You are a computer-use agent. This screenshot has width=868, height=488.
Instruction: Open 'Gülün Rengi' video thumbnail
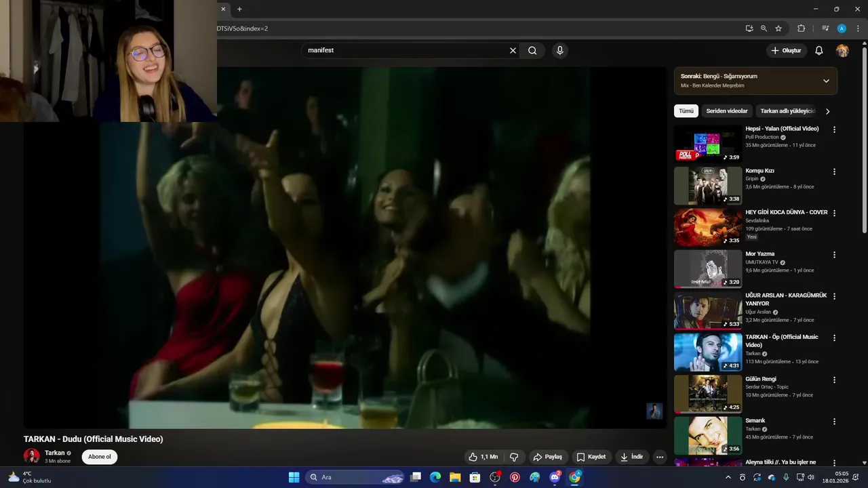(708, 394)
